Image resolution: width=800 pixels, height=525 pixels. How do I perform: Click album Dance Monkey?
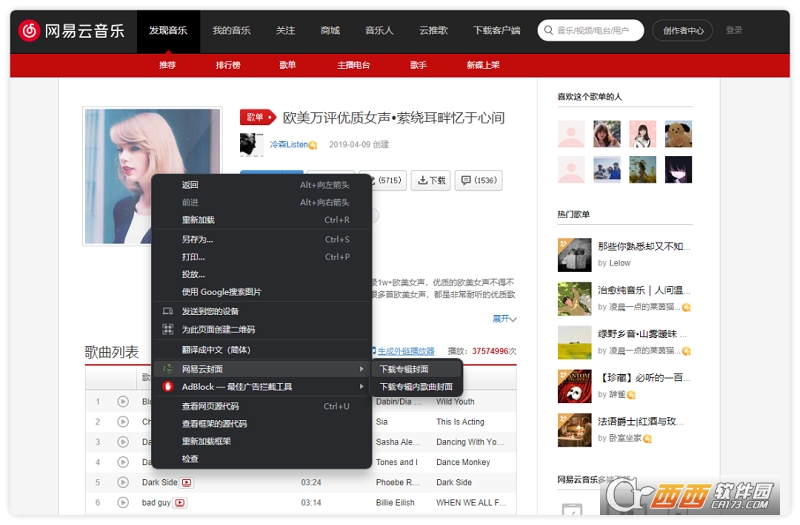[x=463, y=462]
